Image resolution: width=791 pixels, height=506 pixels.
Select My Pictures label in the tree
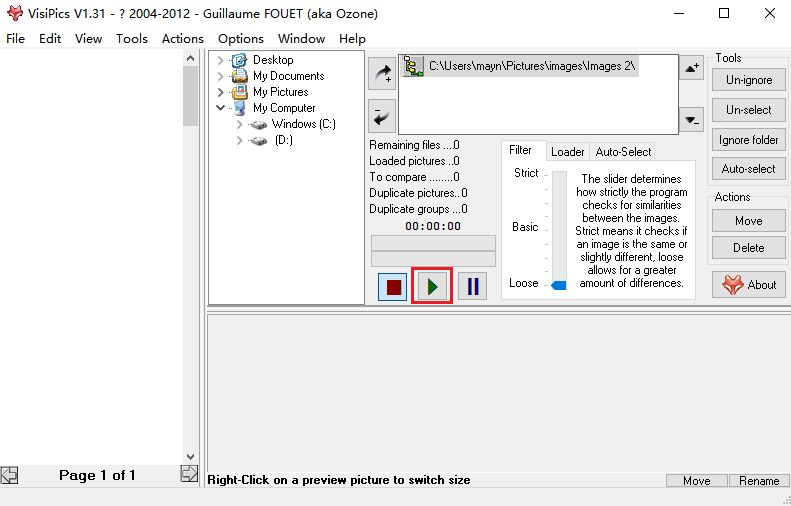tap(280, 92)
